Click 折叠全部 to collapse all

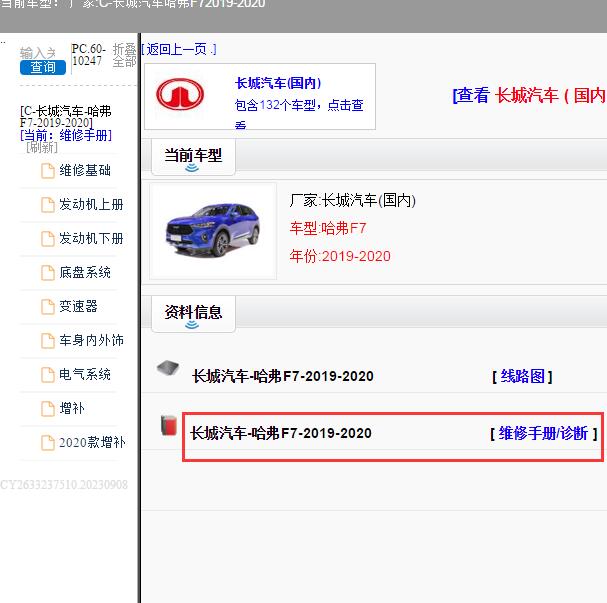[x=124, y=55]
